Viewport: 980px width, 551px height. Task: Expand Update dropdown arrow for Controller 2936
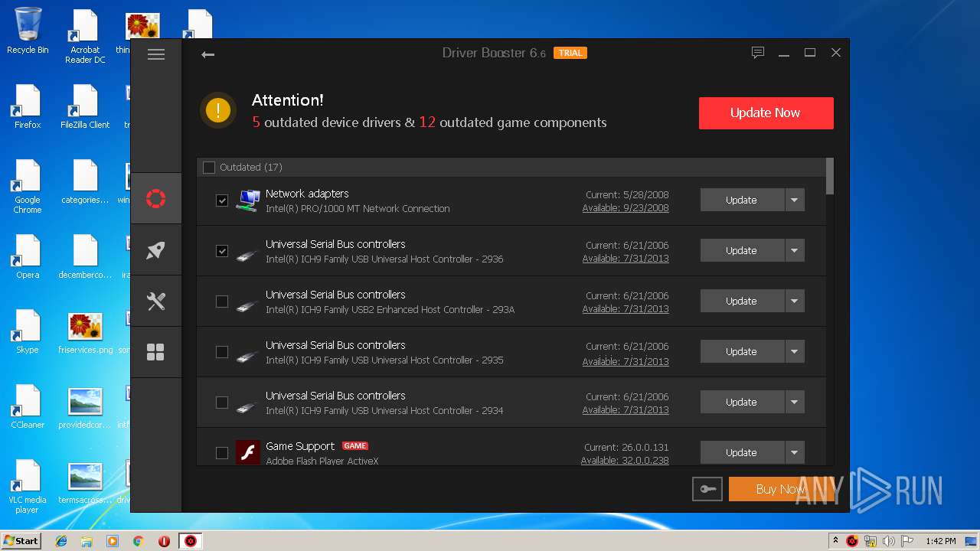pos(795,250)
